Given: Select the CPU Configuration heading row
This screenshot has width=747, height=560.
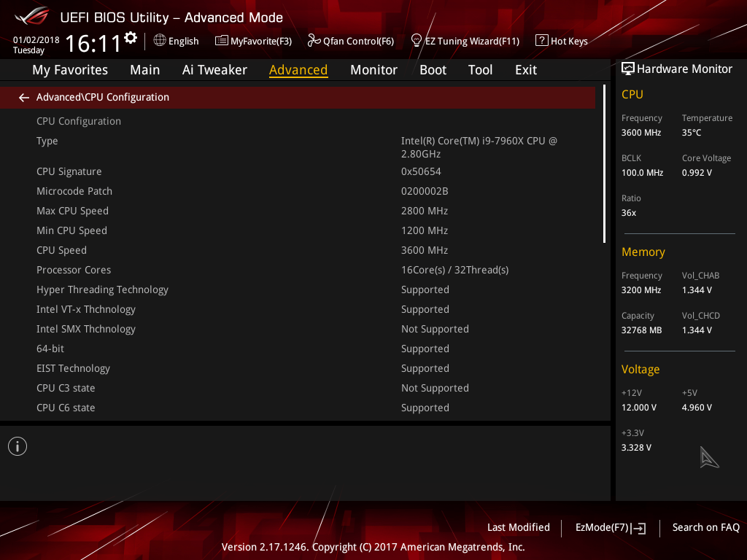Looking at the screenshot, I should pos(298,122).
